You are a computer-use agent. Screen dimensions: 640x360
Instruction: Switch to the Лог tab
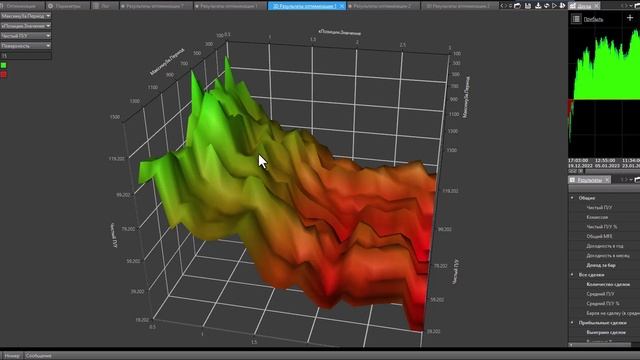104,6
